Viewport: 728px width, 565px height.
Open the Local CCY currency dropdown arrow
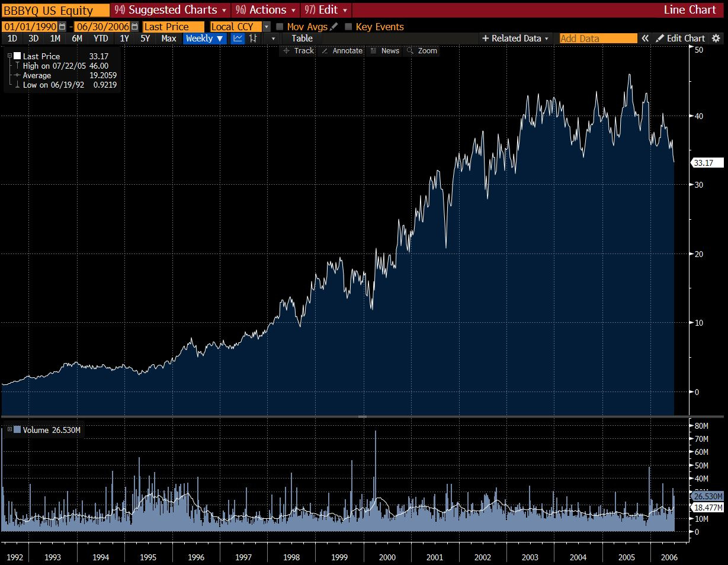[x=267, y=27]
